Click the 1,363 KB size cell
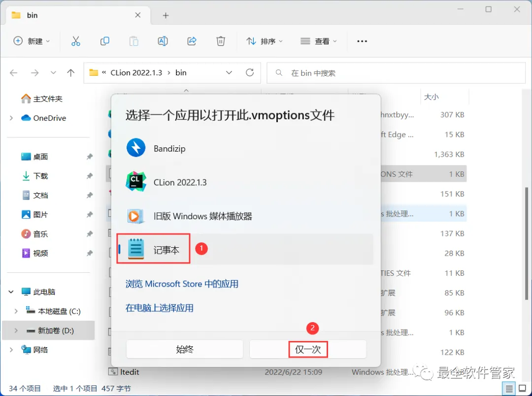 (449, 154)
